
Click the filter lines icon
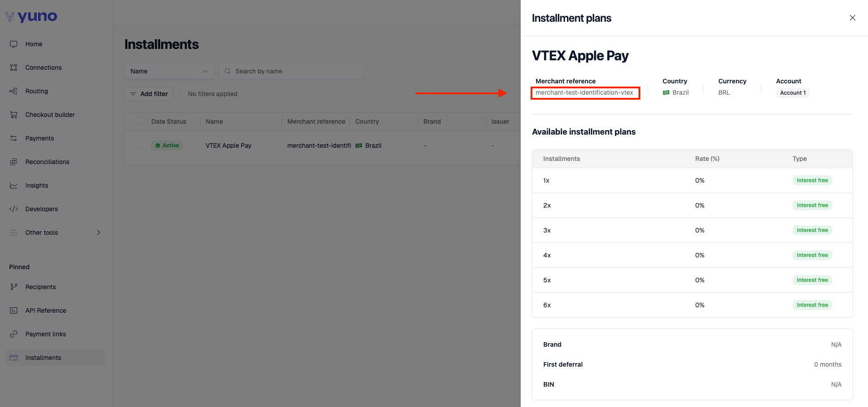point(133,94)
